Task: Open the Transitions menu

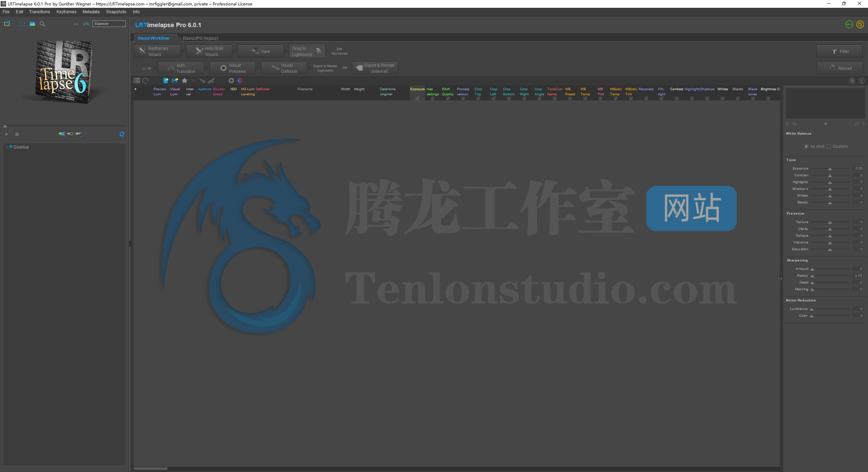Action: point(39,12)
